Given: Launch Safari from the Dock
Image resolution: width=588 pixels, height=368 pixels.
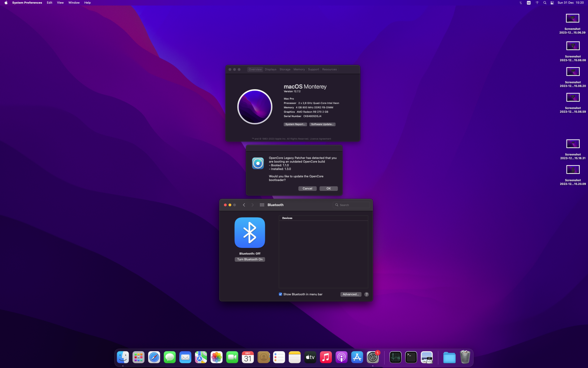Looking at the screenshot, I should pyautogui.click(x=154, y=357).
